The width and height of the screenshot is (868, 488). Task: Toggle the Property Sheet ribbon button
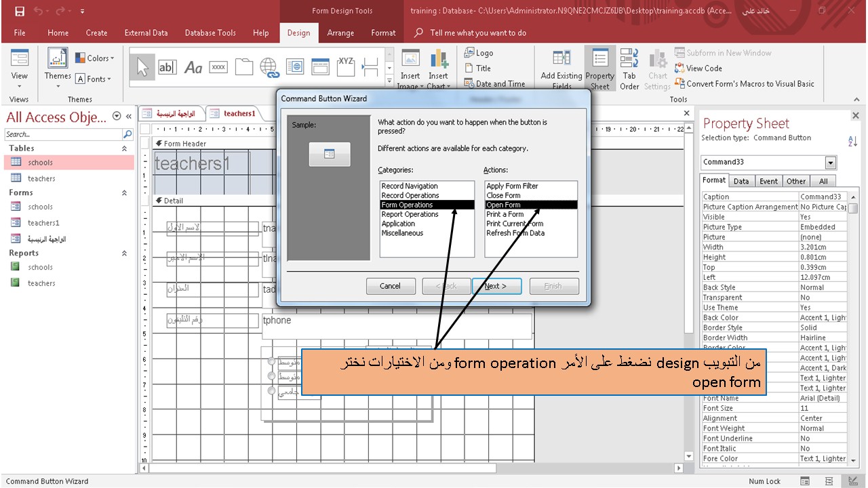599,69
